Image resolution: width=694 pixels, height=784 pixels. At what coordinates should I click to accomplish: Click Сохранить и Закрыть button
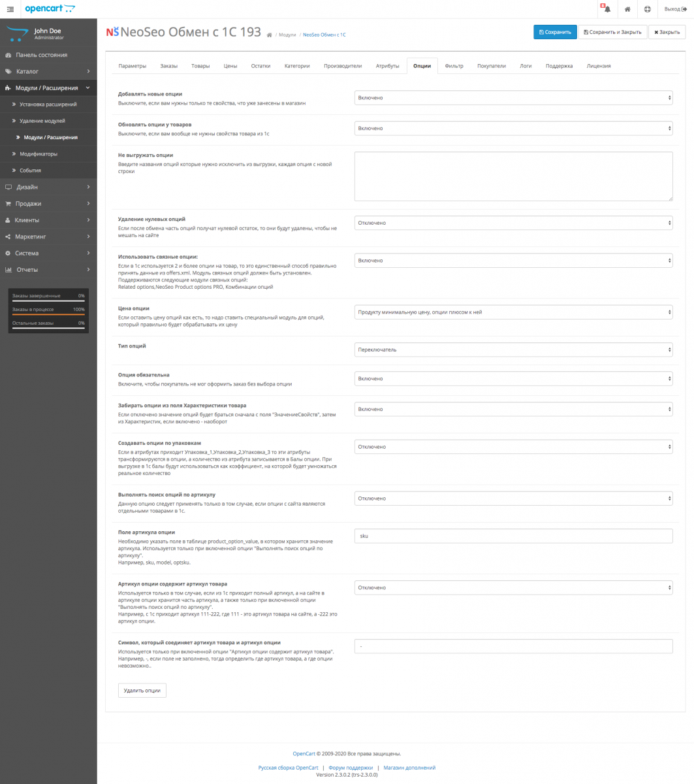[612, 32]
